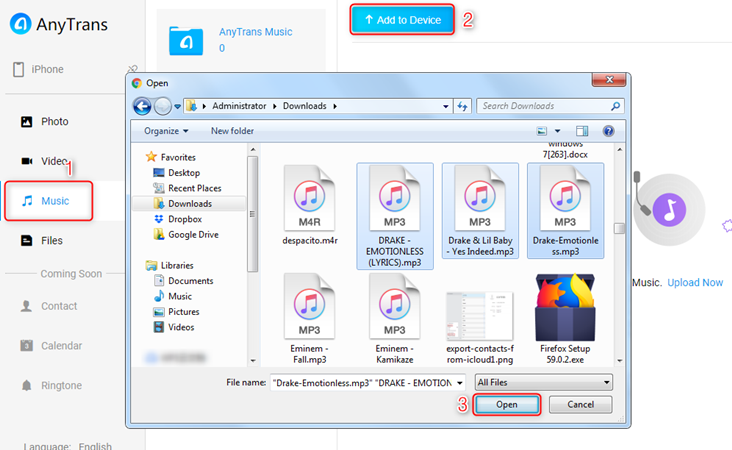Click the search magnifier icon
Screen dimensions: 732x450
coord(615,106)
